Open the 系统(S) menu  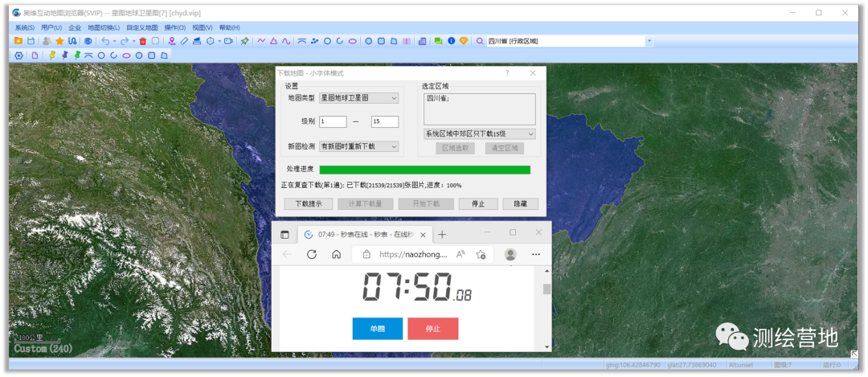(x=24, y=27)
